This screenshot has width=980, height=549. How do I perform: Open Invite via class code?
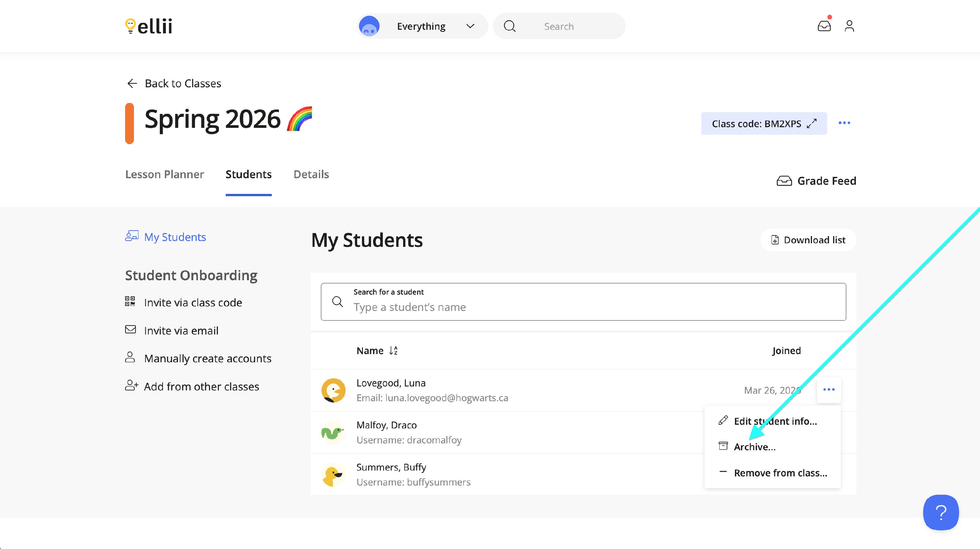(192, 302)
